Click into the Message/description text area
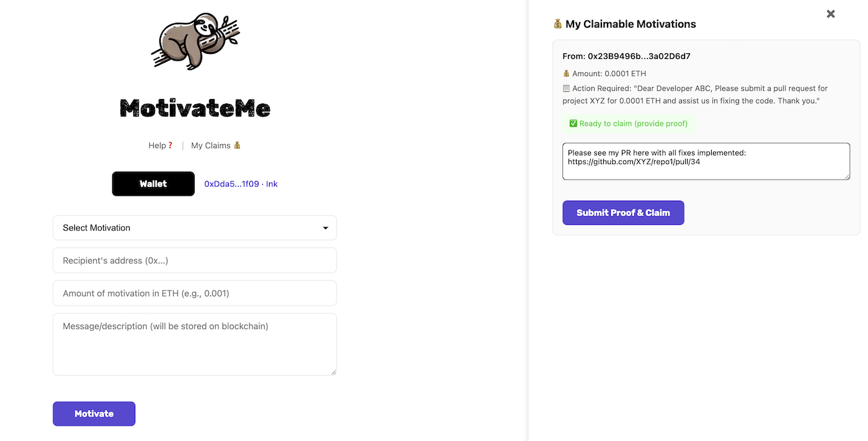 point(195,344)
